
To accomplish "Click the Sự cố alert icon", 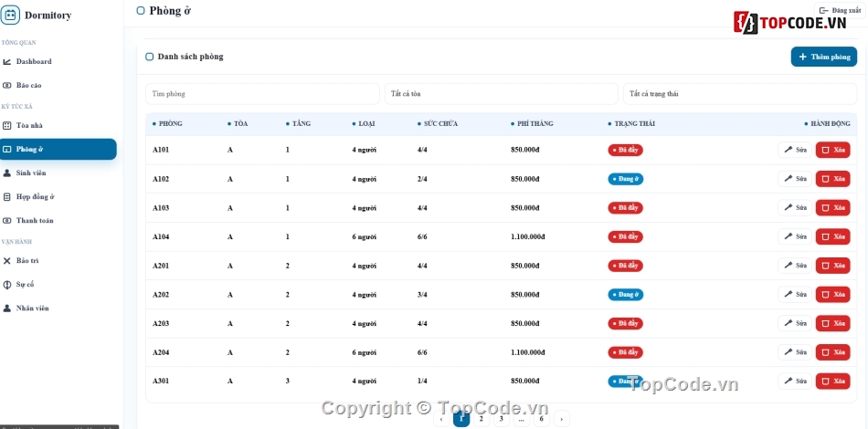I will click(x=6, y=284).
